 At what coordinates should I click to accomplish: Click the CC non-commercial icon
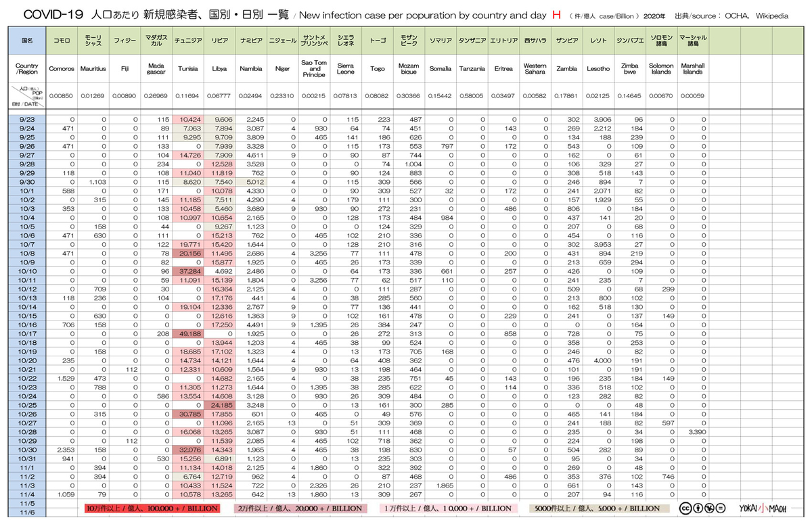coord(708,508)
